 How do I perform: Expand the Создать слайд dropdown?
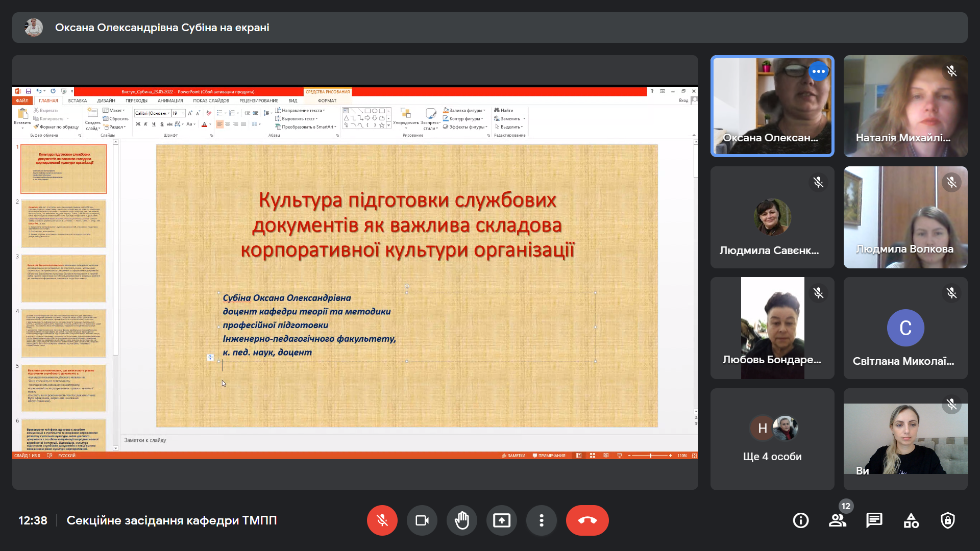pos(92,126)
